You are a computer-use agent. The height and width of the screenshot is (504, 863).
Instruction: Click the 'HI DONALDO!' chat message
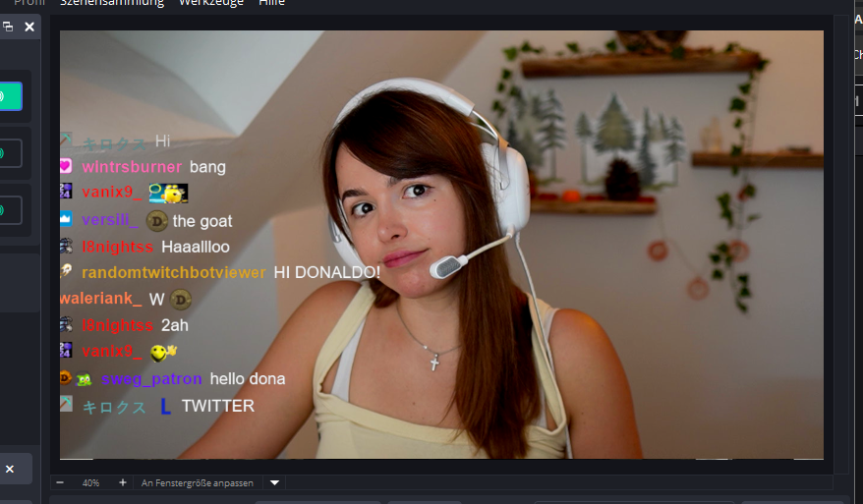pyautogui.click(x=327, y=272)
